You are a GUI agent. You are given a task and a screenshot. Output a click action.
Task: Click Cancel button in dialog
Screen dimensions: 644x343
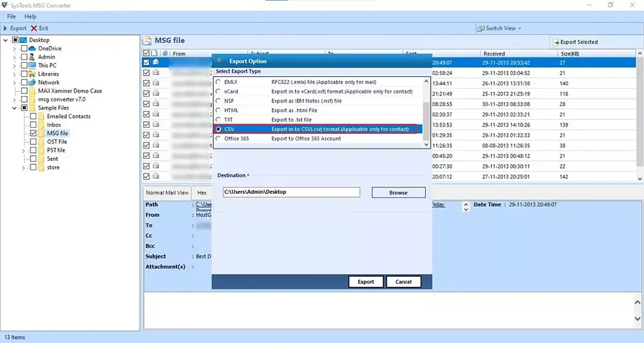tap(403, 282)
